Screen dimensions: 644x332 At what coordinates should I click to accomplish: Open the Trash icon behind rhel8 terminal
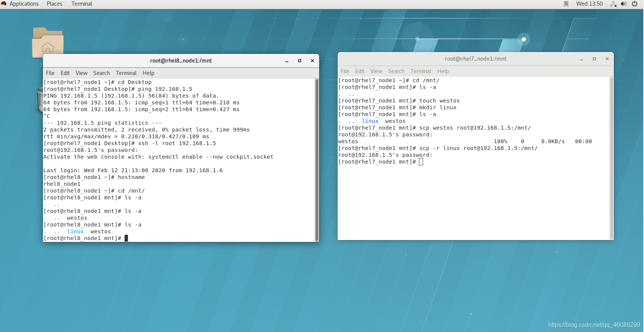[x=40, y=99]
